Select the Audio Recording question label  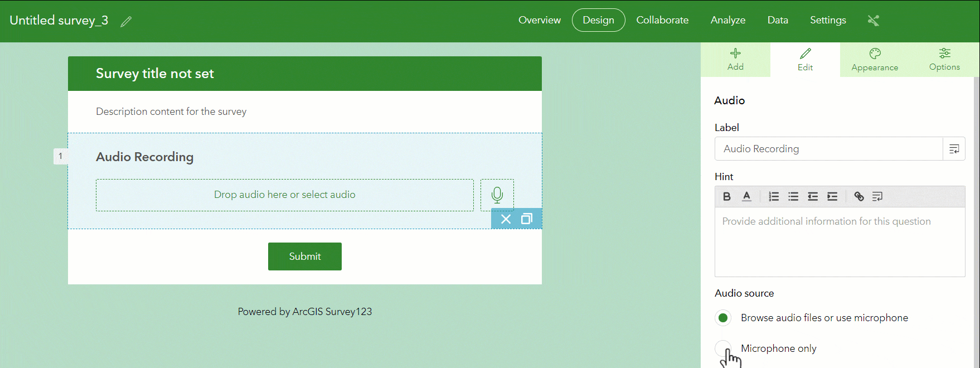point(144,157)
